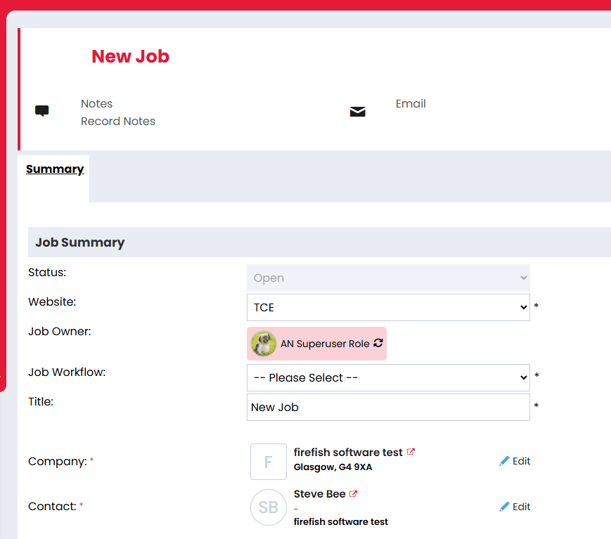Click the Glasgow, G4 9XA address text
The height and width of the screenshot is (539, 611).
pos(333,467)
